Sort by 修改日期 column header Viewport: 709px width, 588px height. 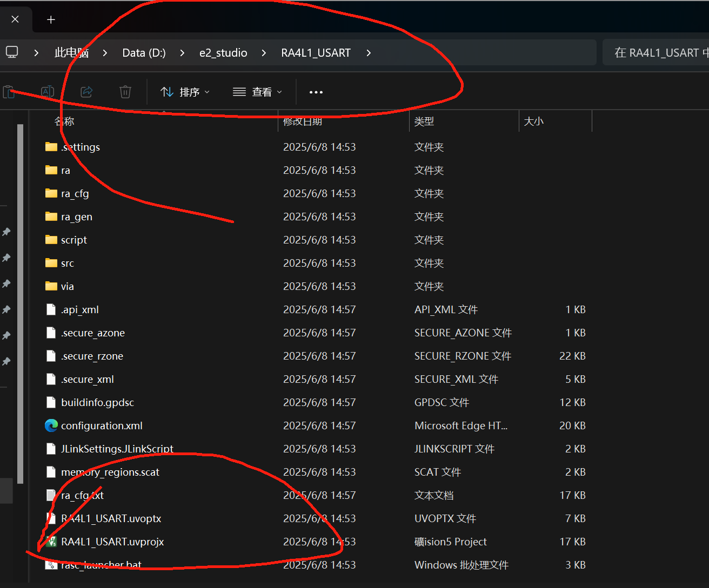(x=343, y=121)
